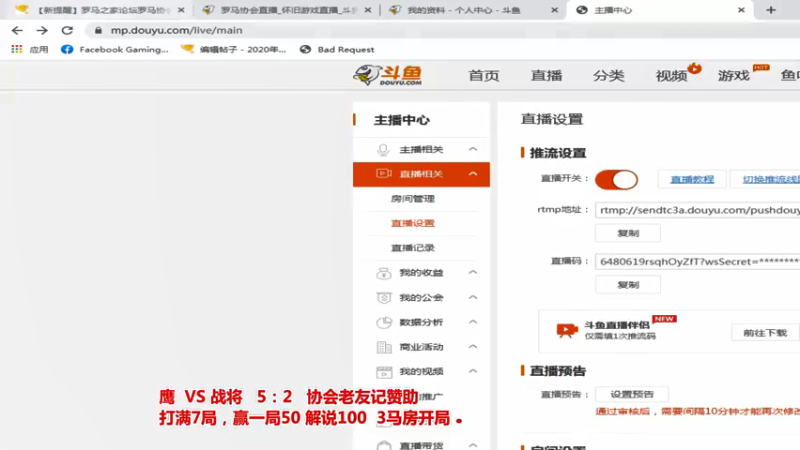Click the bag icon beside 直播带货
The image size is (800, 450).
(384, 445)
